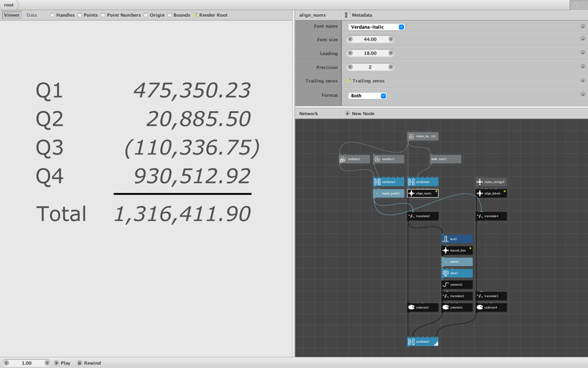Open the Trailing zeros row options arrow
This screenshot has height=368, width=588.
coord(582,81)
